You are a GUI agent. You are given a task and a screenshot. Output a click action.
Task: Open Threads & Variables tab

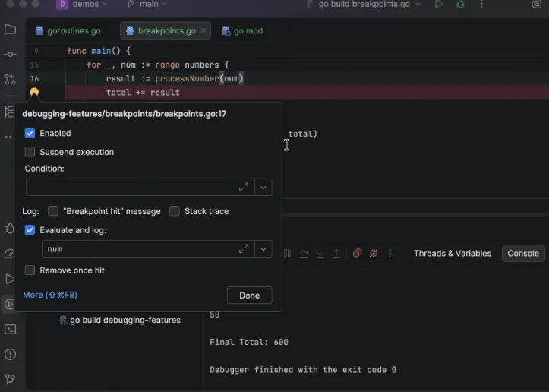453,253
